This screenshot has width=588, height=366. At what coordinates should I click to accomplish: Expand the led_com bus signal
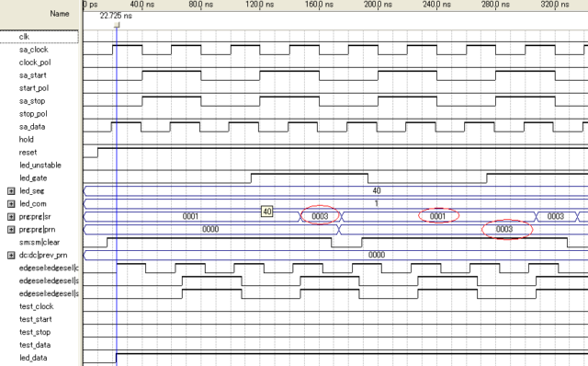click(x=11, y=204)
